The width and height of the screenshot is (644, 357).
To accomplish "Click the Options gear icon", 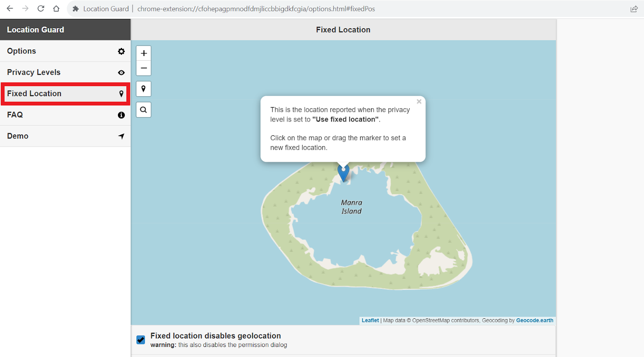I will (x=121, y=52).
